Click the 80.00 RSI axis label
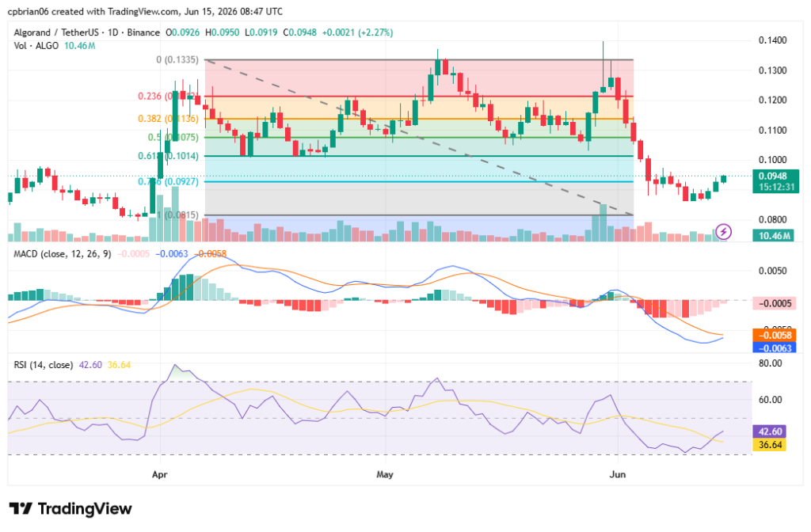Image resolution: width=811 pixels, height=532 pixels. (x=770, y=363)
